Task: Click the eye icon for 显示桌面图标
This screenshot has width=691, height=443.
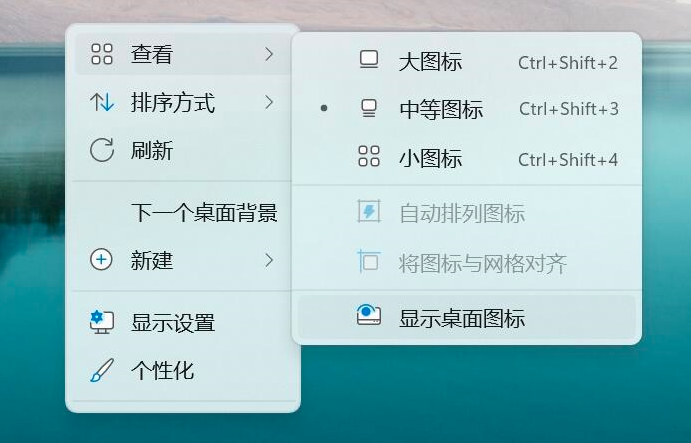Action: pyautogui.click(x=369, y=315)
